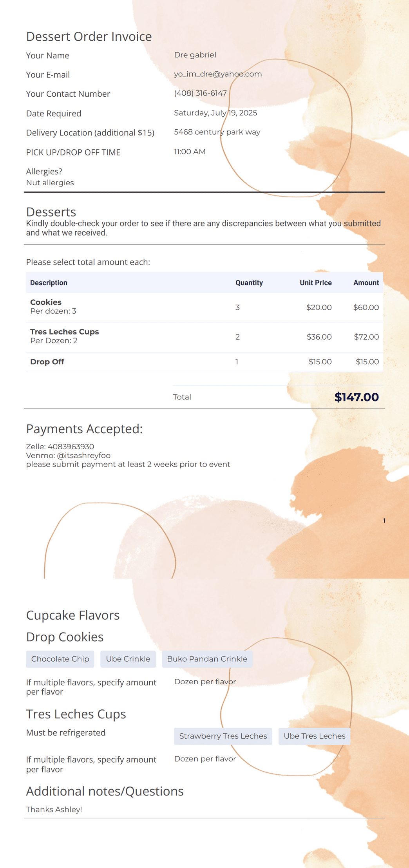Screen dimensions: 409x868
Task: Click the Quantity column header
Action: [249, 283]
